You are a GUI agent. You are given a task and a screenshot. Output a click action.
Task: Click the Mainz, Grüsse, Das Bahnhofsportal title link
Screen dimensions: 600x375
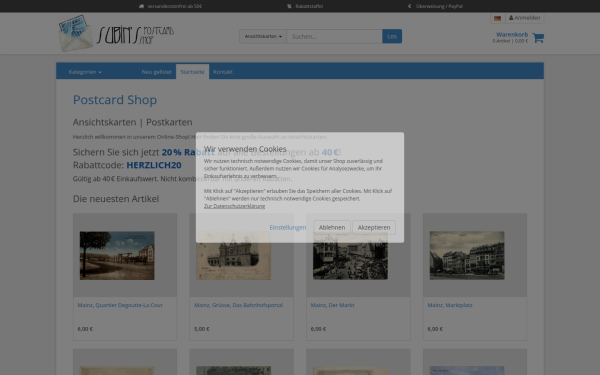(238, 305)
